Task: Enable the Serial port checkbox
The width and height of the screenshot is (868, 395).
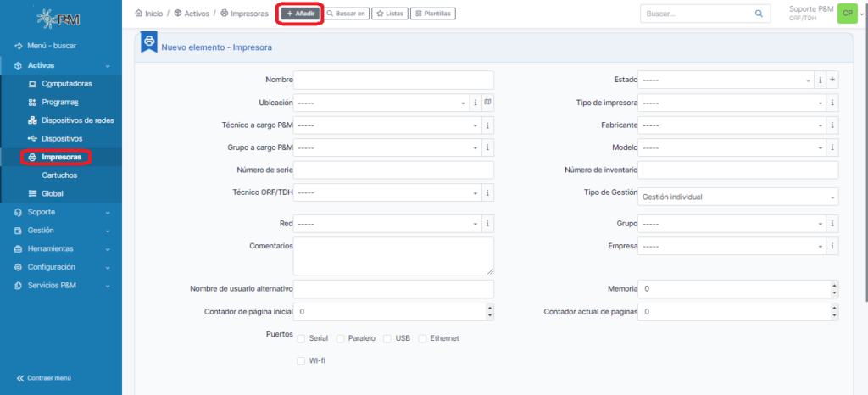Action: click(301, 338)
